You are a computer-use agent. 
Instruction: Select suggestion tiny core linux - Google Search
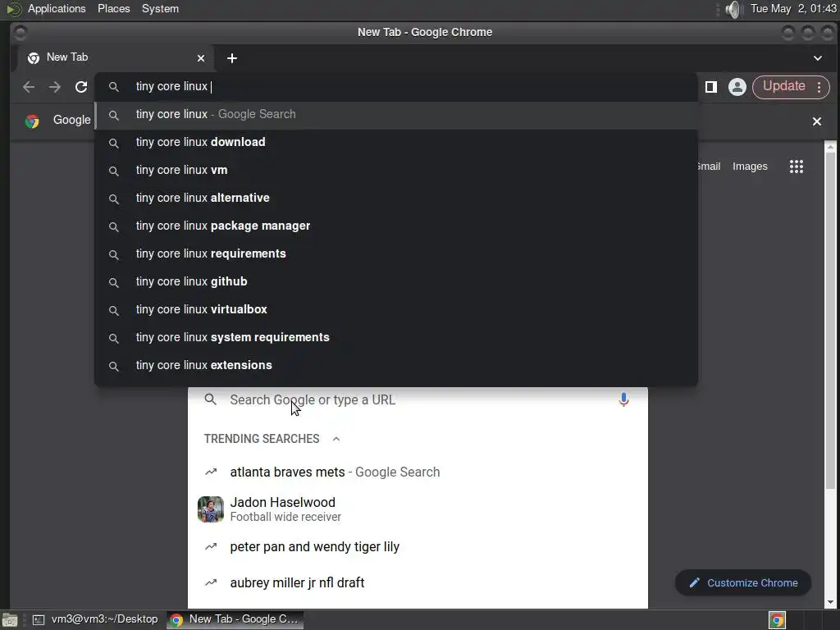click(x=396, y=115)
